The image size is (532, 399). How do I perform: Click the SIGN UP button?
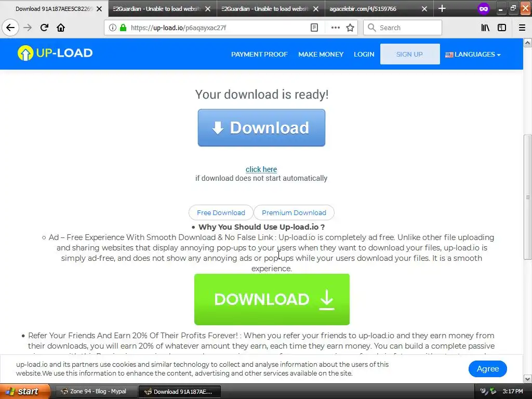coord(410,54)
